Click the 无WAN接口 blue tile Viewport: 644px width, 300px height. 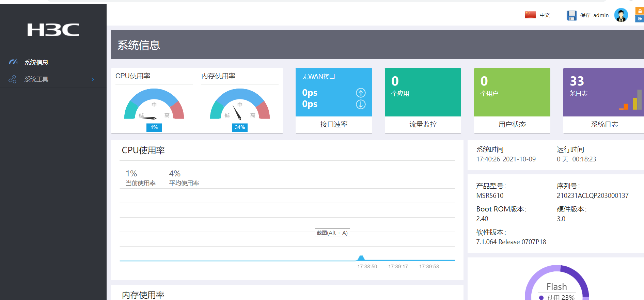click(x=334, y=92)
